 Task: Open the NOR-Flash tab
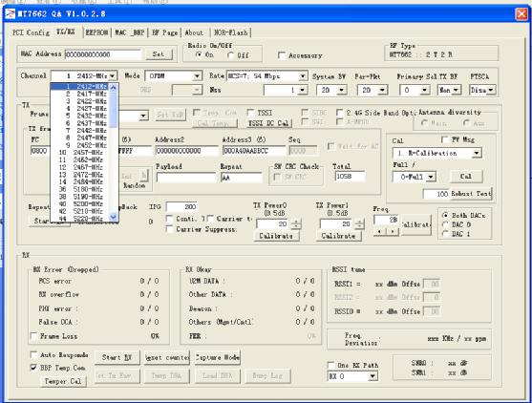(231, 32)
